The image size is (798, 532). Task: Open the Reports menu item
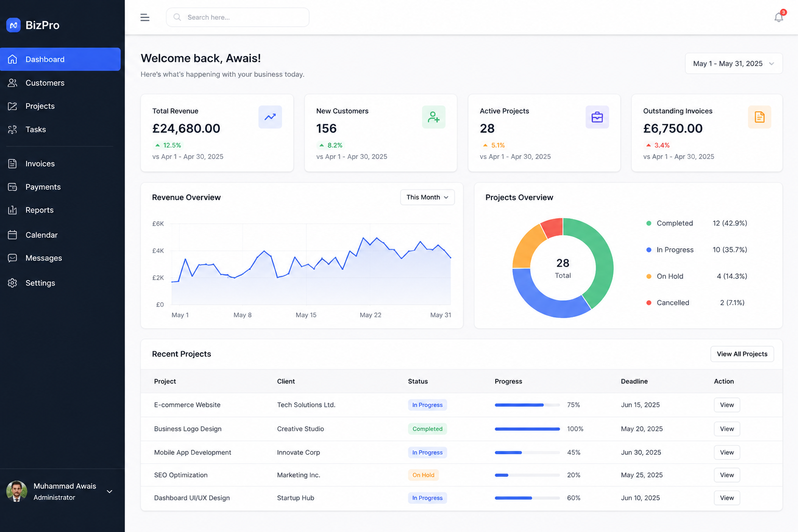tap(60, 210)
